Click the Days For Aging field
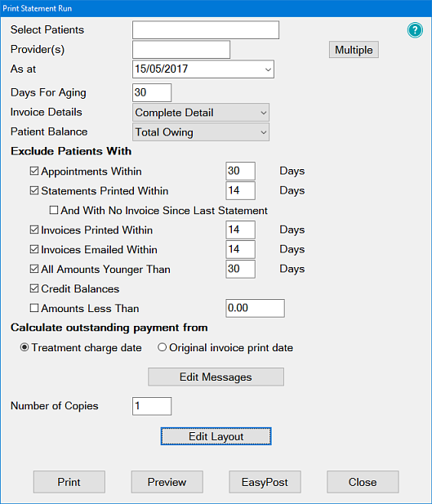 [x=152, y=92]
